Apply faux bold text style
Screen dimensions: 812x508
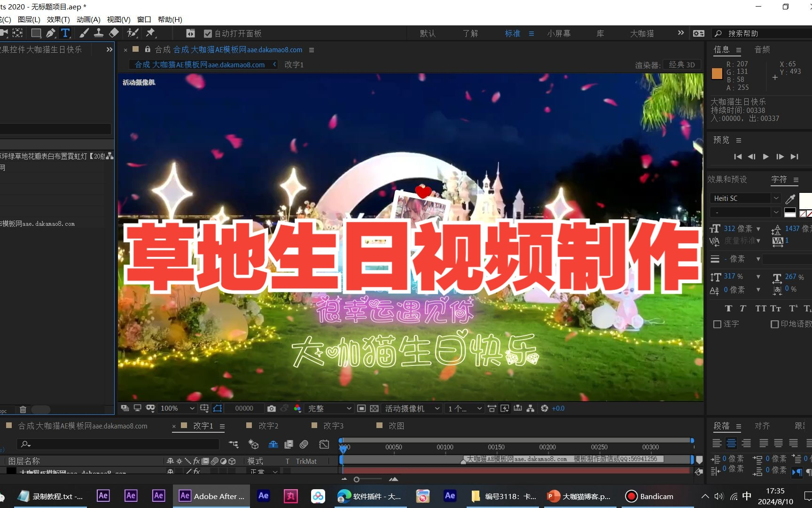728,309
